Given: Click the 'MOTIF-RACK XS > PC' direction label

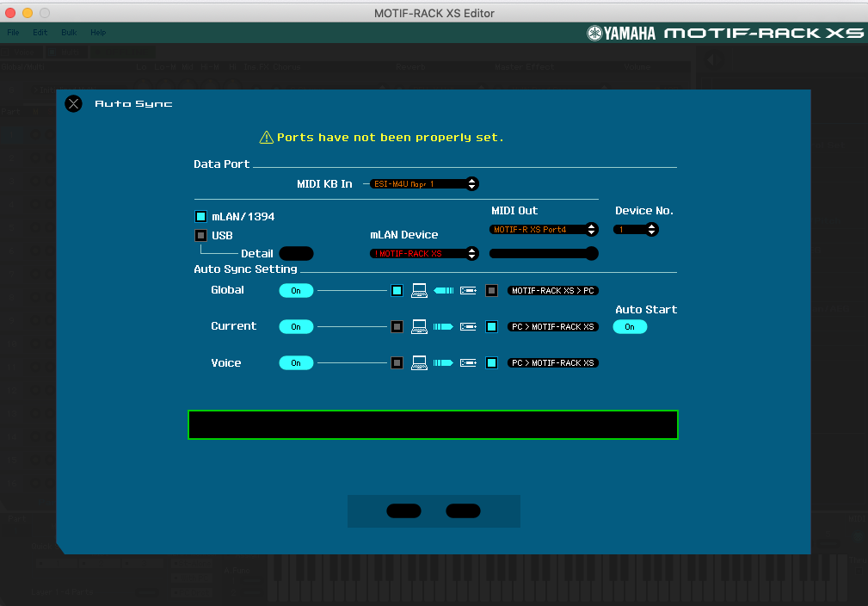Looking at the screenshot, I should click(x=553, y=290).
